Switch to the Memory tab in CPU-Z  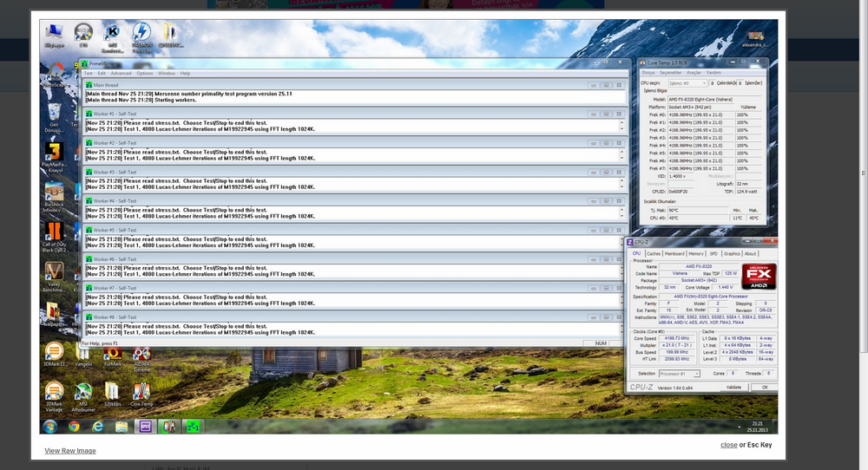[696, 254]
